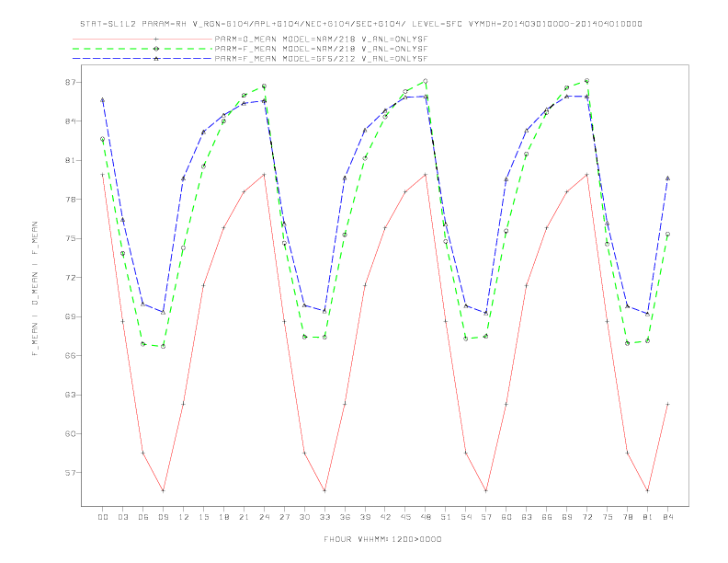Click y-axis tick label 57
728x563 pixels.
pos(70,473)
